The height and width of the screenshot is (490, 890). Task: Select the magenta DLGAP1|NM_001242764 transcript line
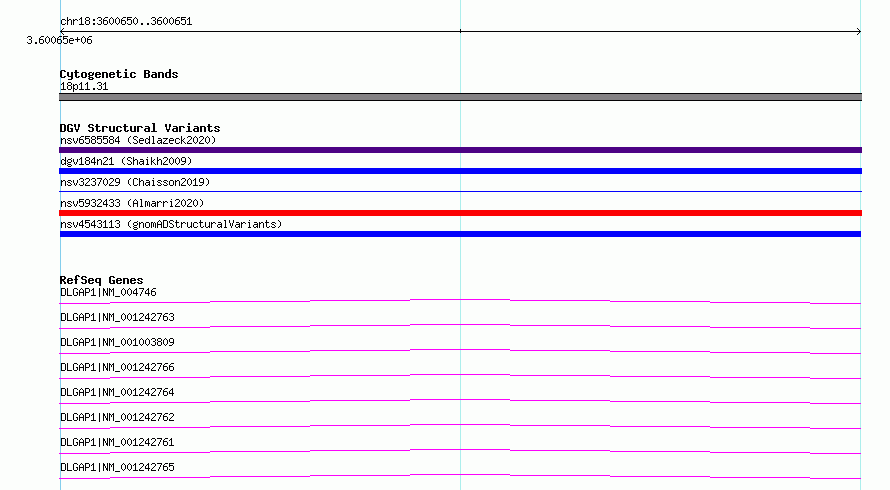click(x=460, y=401)
